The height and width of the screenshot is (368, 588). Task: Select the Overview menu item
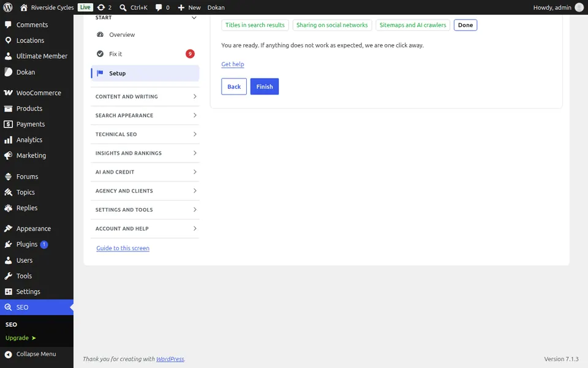click(x=145, y=34)
